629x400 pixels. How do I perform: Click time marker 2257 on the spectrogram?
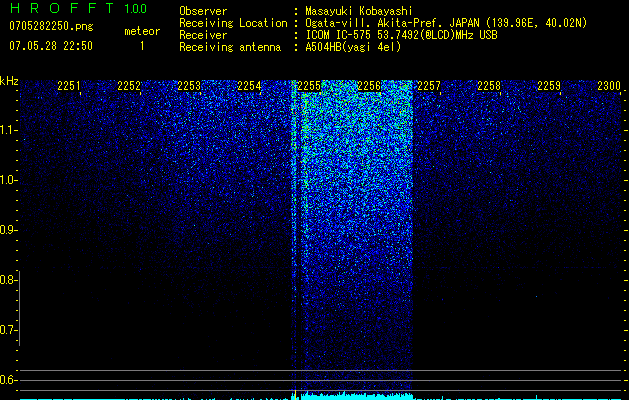(x=429, y=86)
